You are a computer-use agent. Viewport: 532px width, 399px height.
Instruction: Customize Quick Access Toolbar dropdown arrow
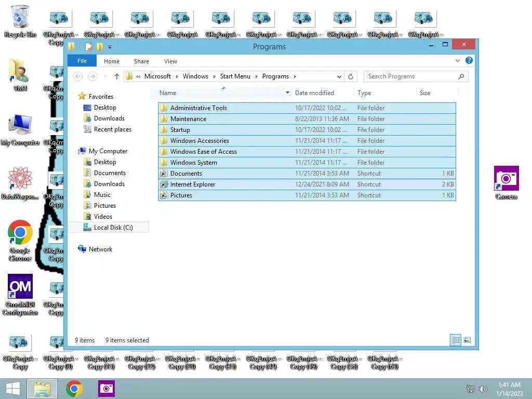click(110, 47)
